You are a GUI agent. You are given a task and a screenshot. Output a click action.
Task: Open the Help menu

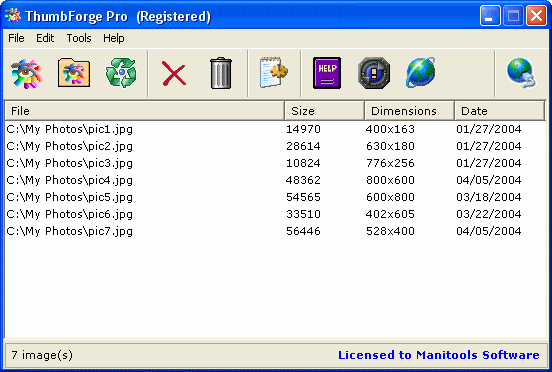click(x=113, y=38)
